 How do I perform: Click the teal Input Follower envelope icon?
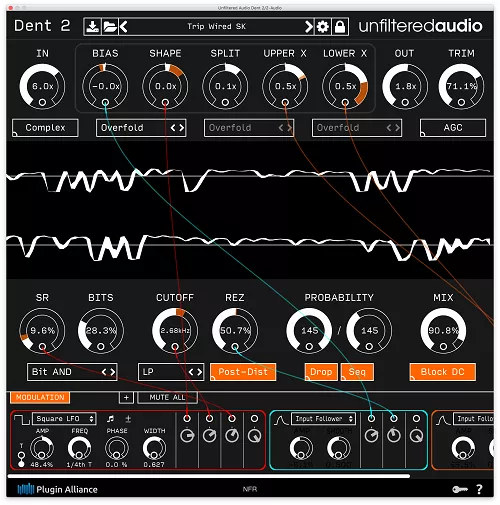tap(281, 420)
